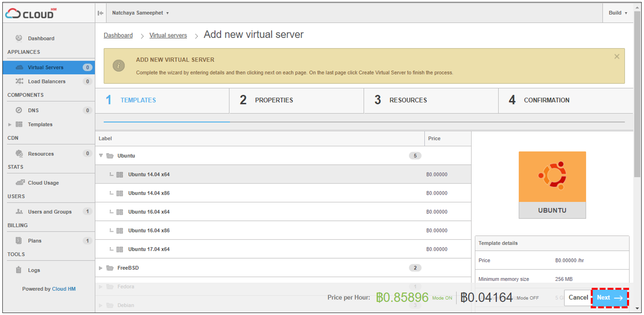Viewport: 644px width, 315px height.
Task: Click template icon beside Ubuntu 16.04 x64
Action: (x=120, y=212)
